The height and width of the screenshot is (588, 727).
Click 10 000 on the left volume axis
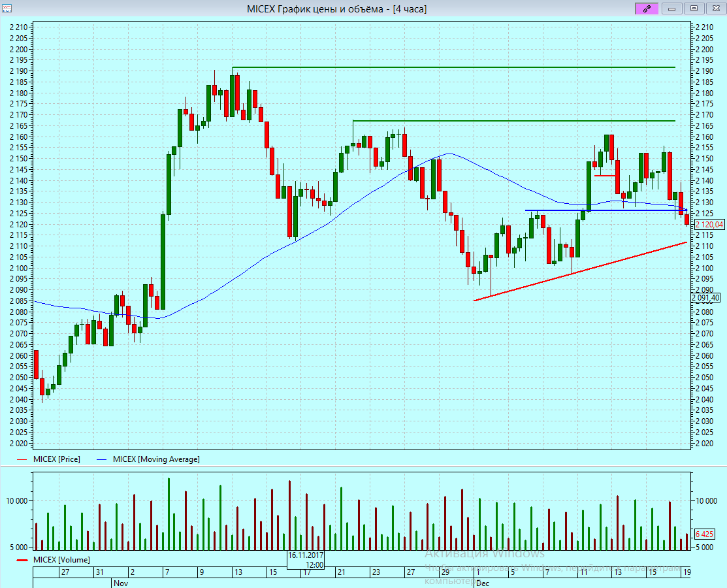point(17,501)
